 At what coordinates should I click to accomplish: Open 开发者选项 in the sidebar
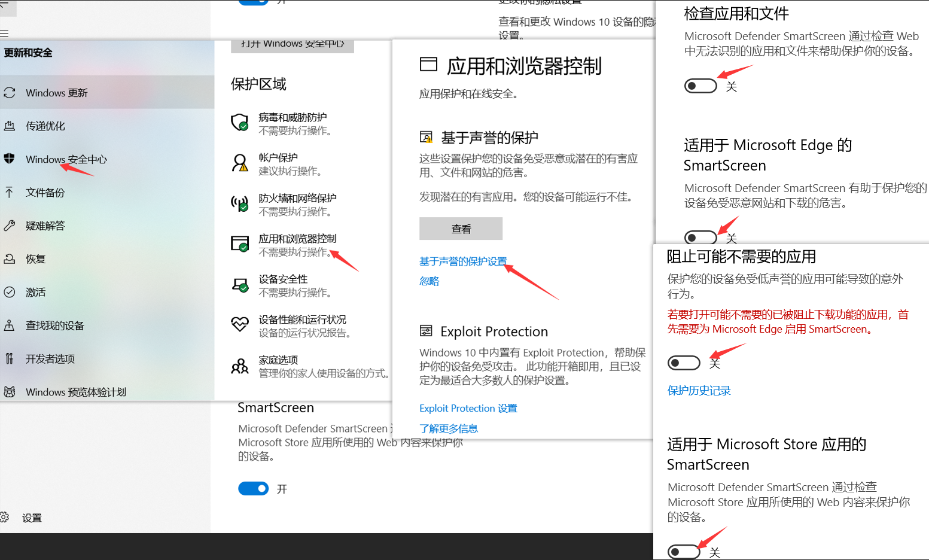[50, 359]
